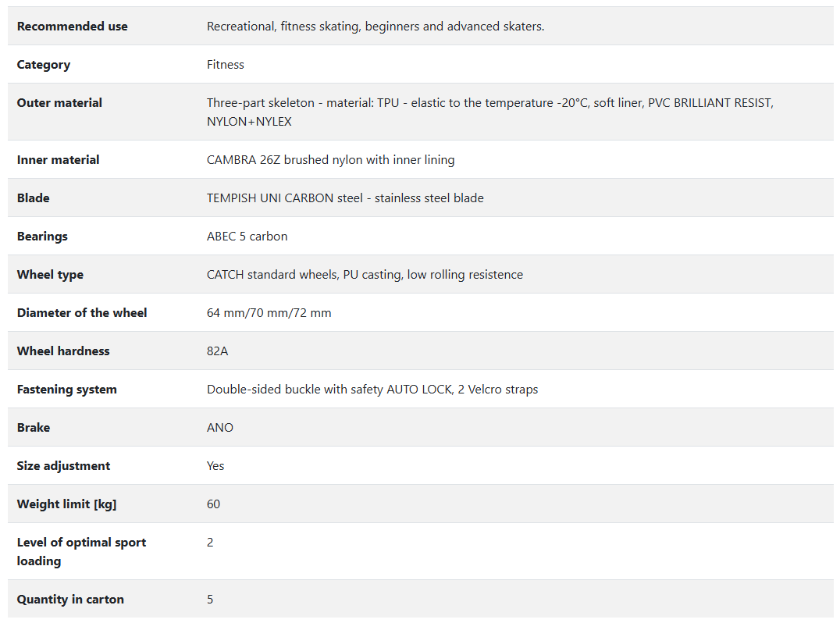This screenshot has width=840, height=623.
Task: Click the 'Recommended use' row label
Action: click(x=72, y=27)
